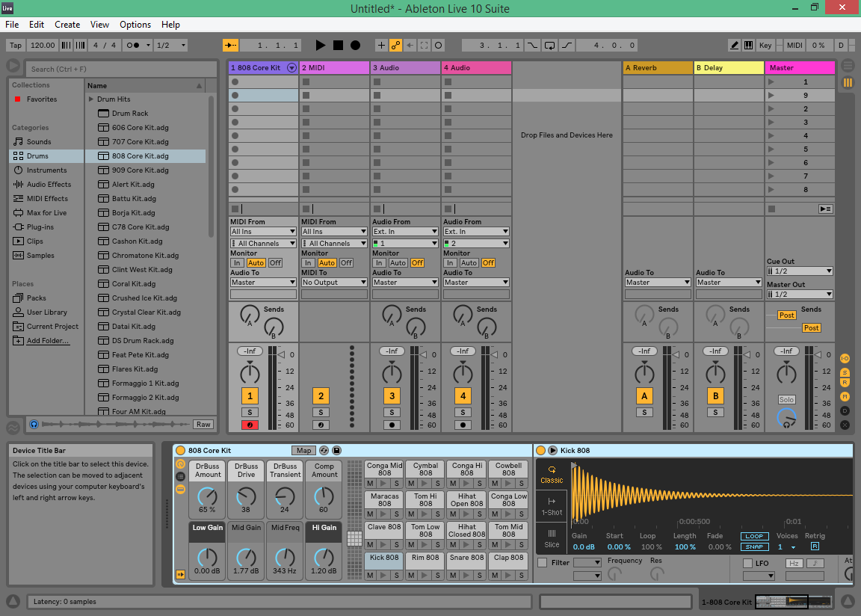Open the Options menu
The image size is (861, 616).
(x=135, y=24)
